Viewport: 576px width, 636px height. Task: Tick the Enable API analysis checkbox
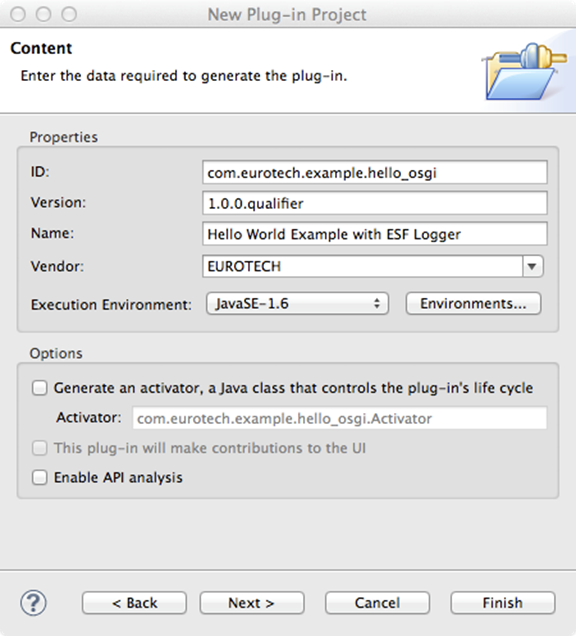pos(40,477)
